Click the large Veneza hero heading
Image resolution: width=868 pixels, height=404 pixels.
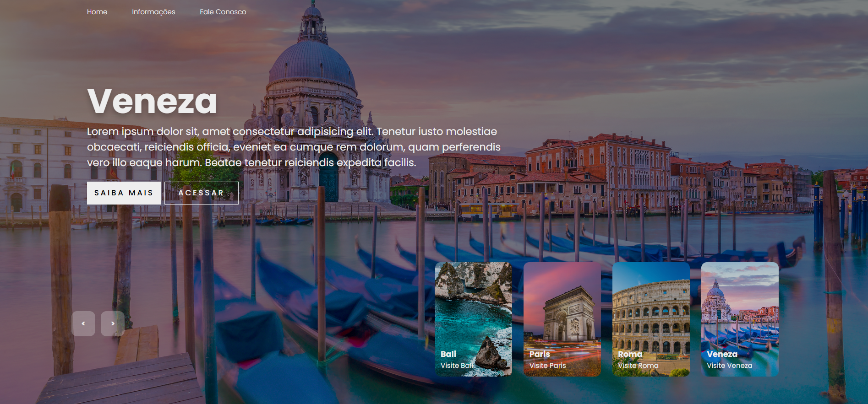pos(152,102)
